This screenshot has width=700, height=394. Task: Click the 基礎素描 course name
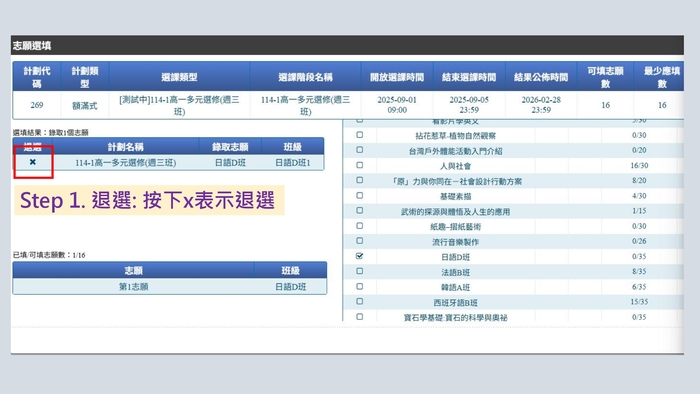tap(455, 196)
